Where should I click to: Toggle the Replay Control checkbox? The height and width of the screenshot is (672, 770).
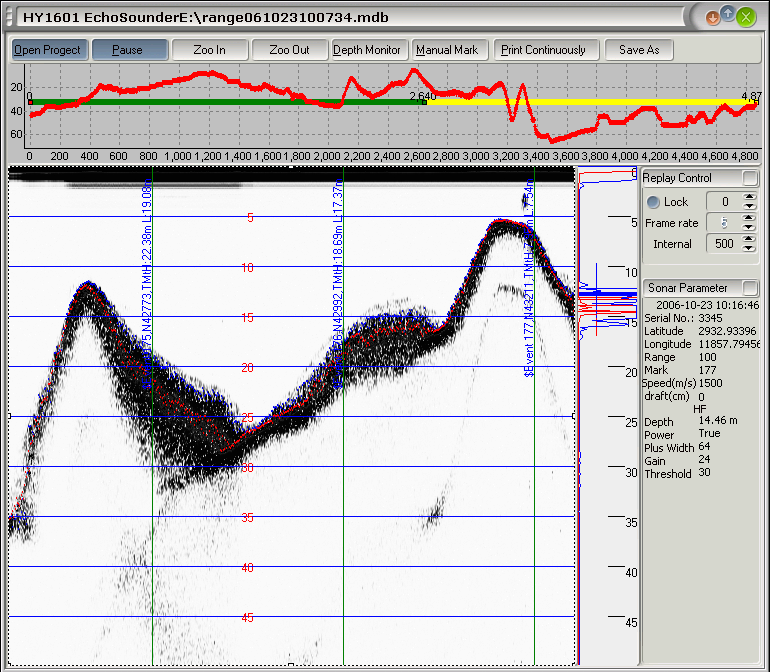click(x=750, y=178)
